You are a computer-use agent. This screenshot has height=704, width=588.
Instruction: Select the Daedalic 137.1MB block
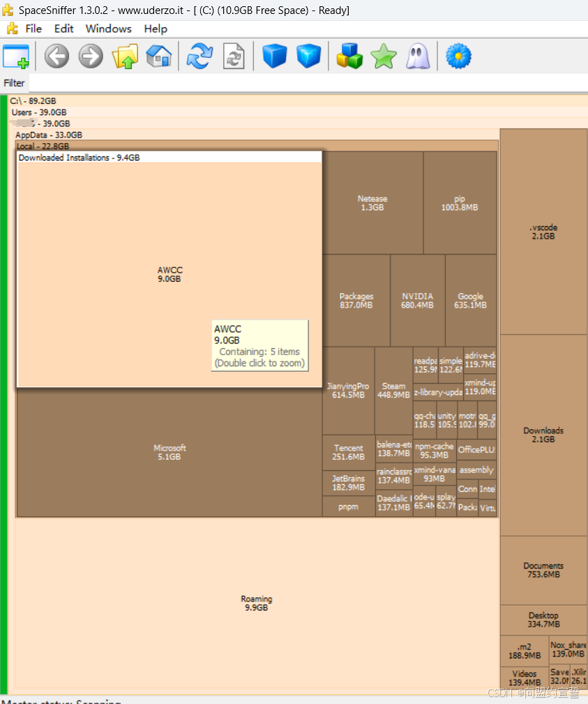pyautogui.click(x=393, y=503)
